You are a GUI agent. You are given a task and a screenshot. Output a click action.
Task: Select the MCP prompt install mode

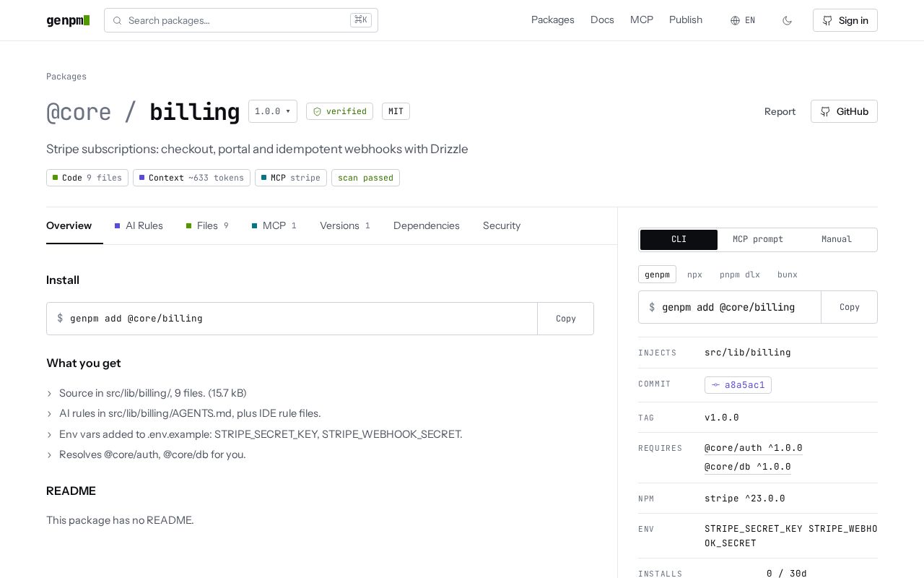pyautogui.click(x=758, y=240)
